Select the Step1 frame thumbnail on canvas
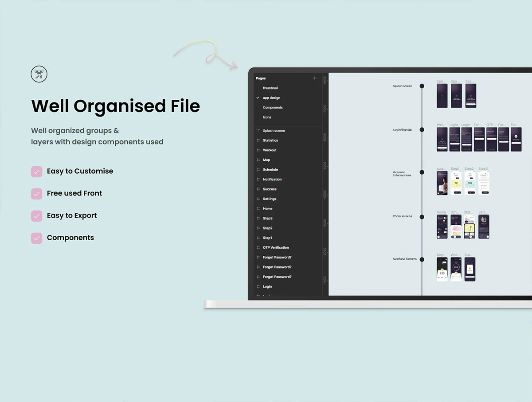Viewport: 532px width, 402px height. pos(456,183)
